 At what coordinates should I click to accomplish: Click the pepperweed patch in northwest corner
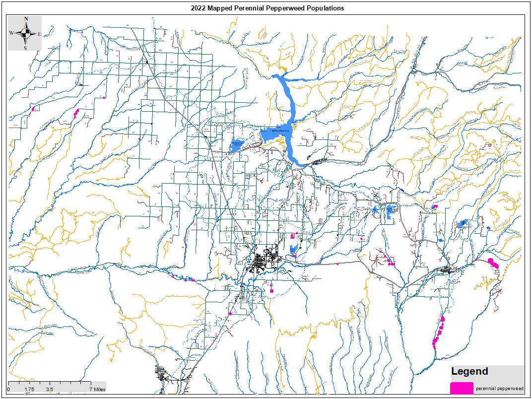pos(76,113)
